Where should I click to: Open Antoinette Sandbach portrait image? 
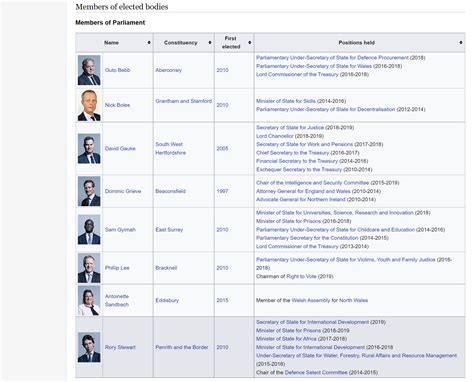pos(89,300)
